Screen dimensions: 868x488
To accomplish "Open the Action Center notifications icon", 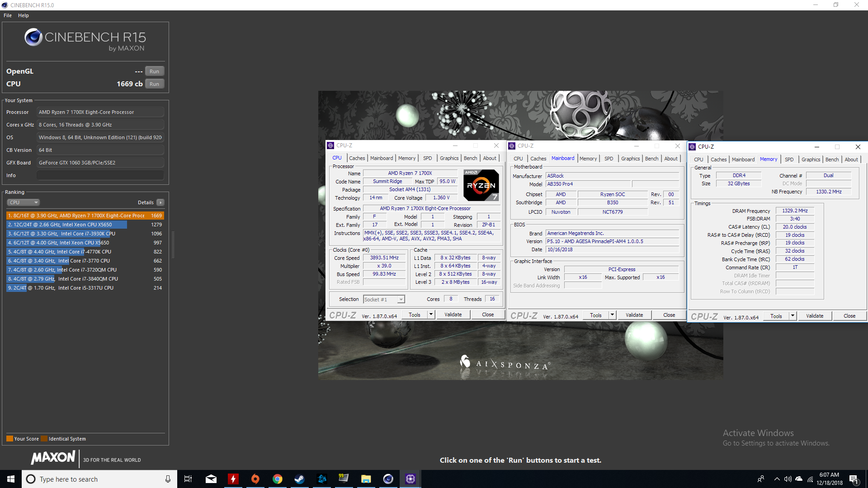I will click(x=854, y=479).
